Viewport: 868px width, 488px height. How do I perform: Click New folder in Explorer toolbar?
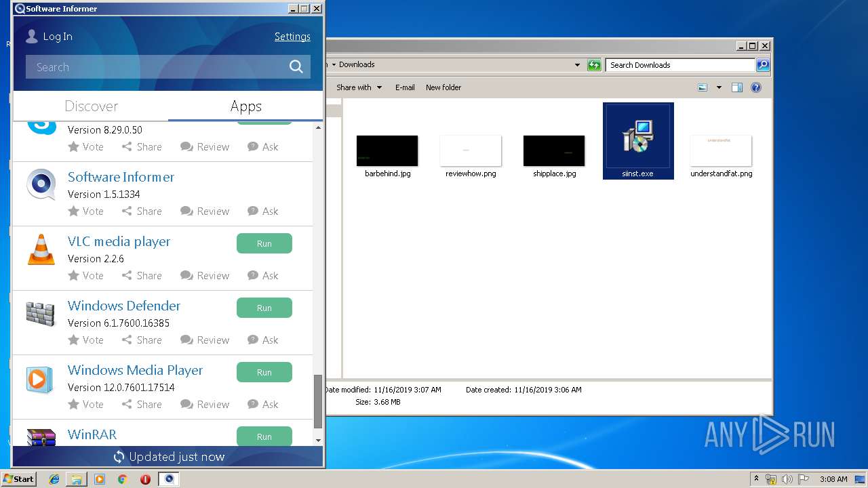click(x=443, y=87)
